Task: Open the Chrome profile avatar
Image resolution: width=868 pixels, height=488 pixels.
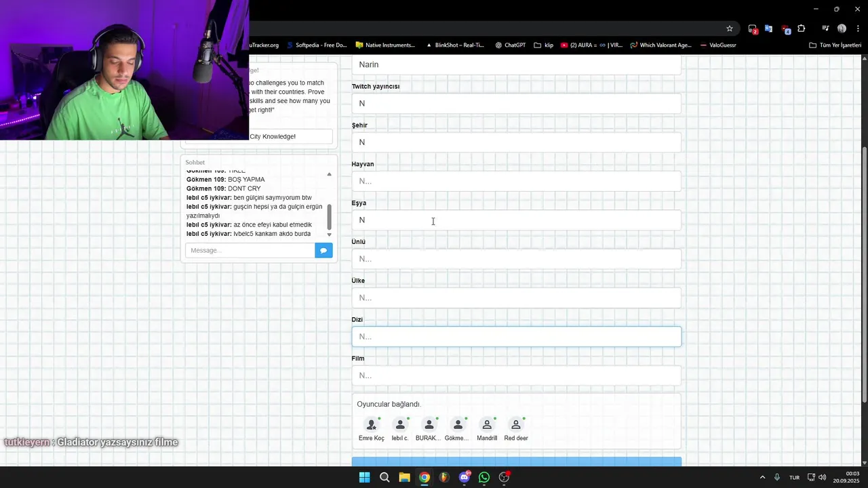Action: (842, 28)
